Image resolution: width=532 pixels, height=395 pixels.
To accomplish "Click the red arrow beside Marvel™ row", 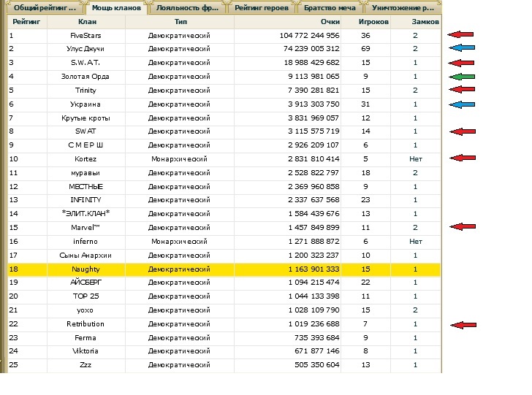I will click(460, 227).
